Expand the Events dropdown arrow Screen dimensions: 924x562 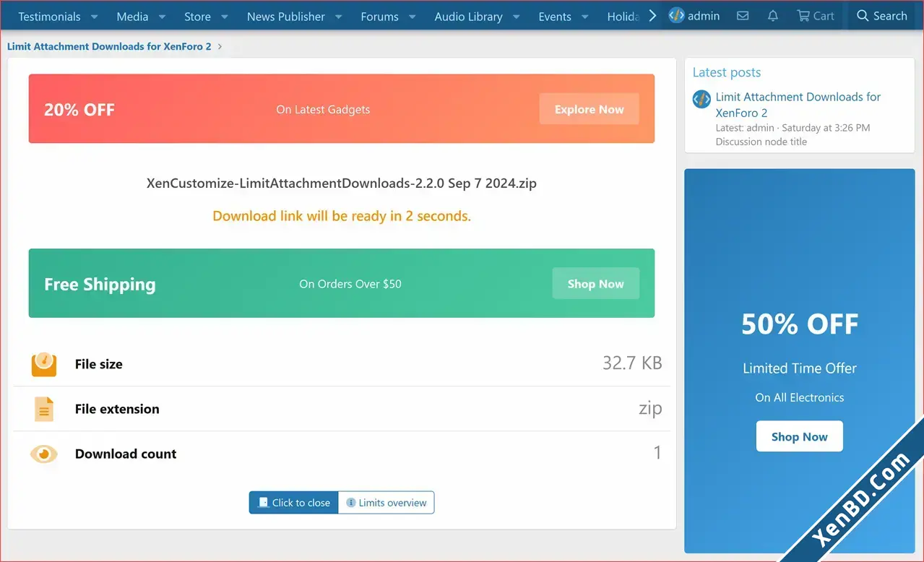click(x=585, y=16)
